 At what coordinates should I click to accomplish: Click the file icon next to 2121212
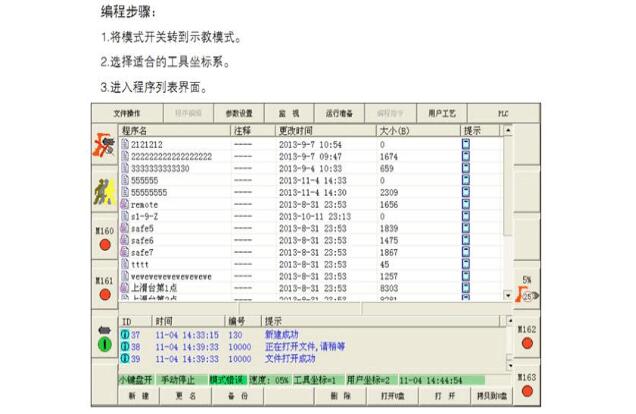[125, 145]
